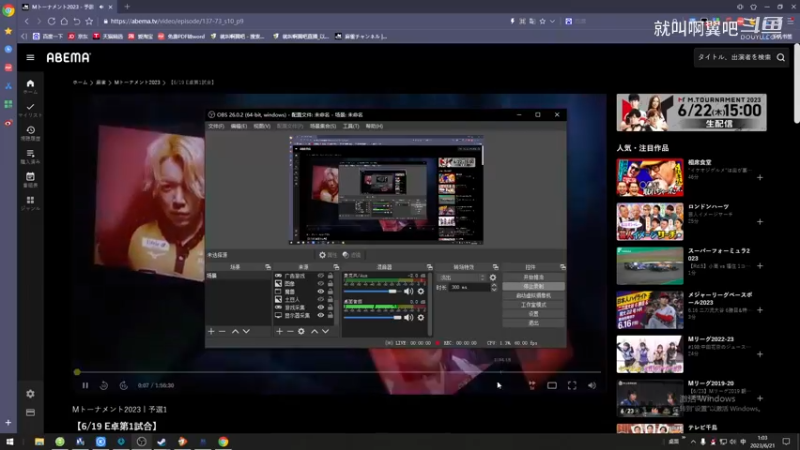Click the search magnifier icon on ABEMA
The width and height of the screenshot is (800, 450).
tap(781, 58)
